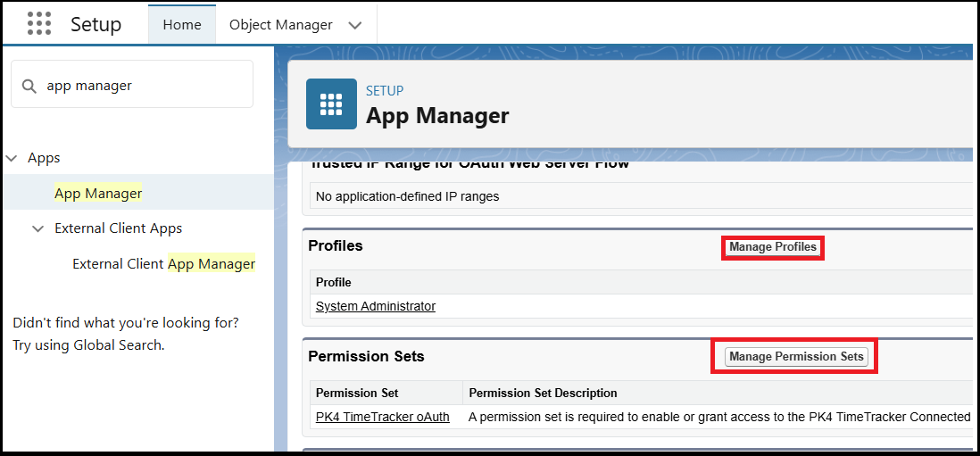Screen dimensions: 980x456
Task: Click the External Client Apps tree label
Action: point(118,228)
